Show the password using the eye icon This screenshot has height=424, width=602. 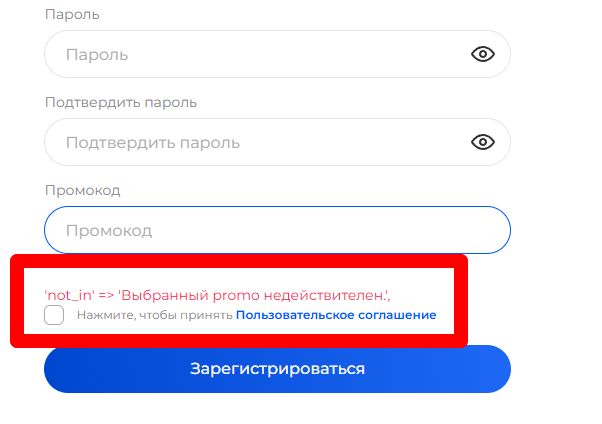pyautogui.click(x=483, y=54)
